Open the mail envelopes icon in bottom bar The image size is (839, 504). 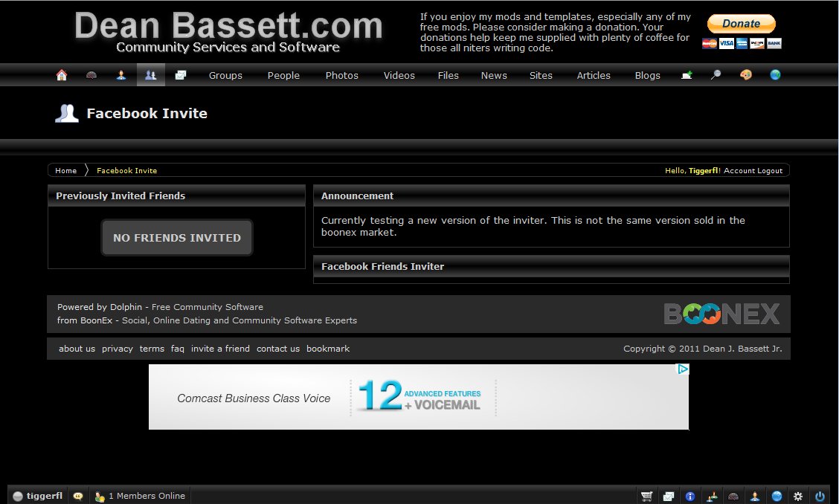(669, 496)
